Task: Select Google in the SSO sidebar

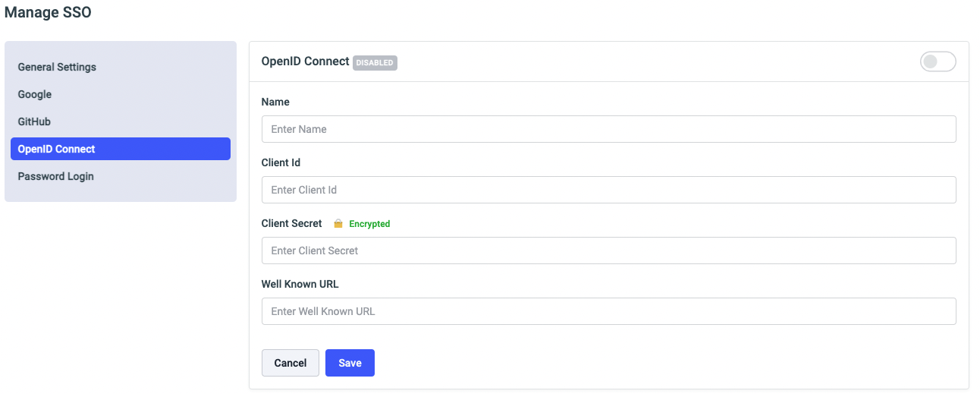Action: [x=35, y=94]
